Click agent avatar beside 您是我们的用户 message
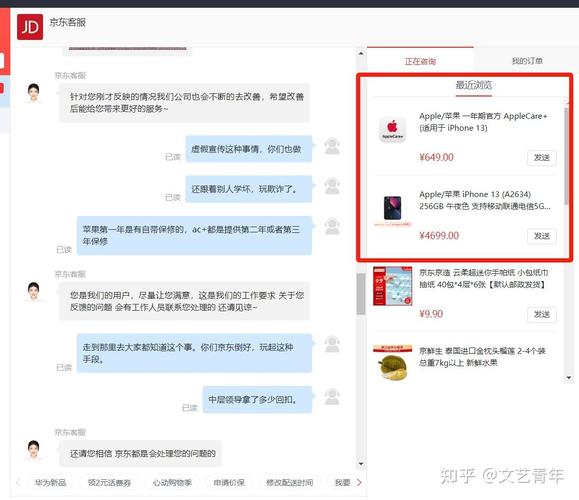This screenshot has width=579, height=500. point(34,292)
